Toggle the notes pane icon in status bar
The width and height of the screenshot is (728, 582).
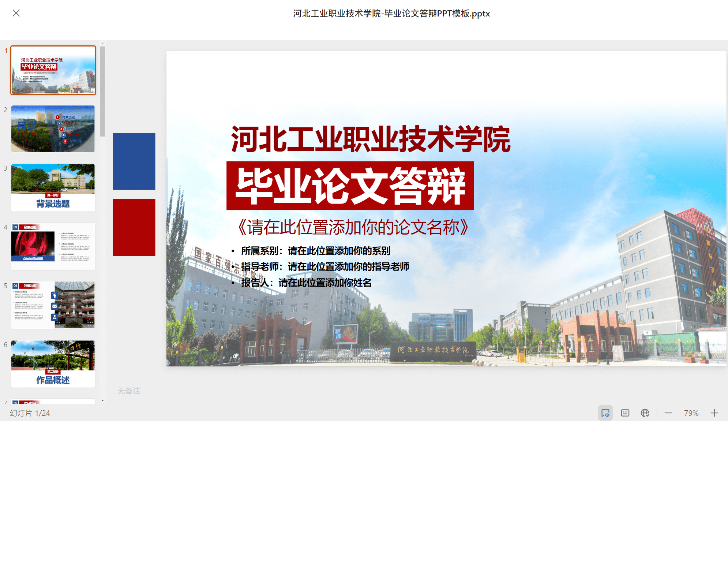pyautogui.click(x=625, y=413)
